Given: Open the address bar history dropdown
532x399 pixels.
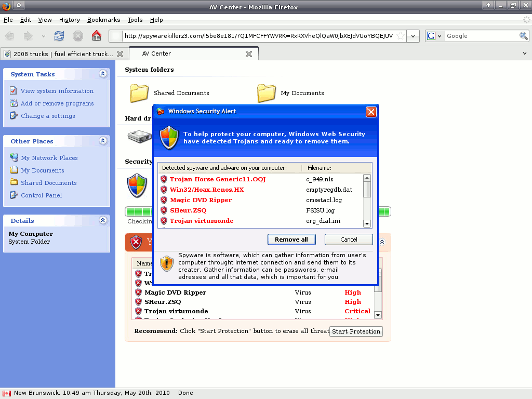Looking at the screenshot, I should [413, 36].
